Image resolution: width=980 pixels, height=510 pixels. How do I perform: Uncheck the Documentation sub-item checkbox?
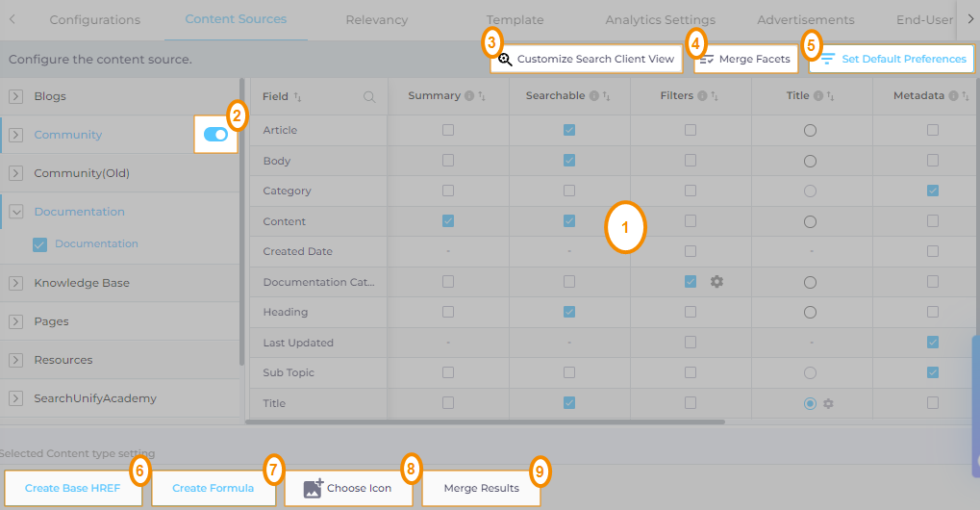[39, 244]
